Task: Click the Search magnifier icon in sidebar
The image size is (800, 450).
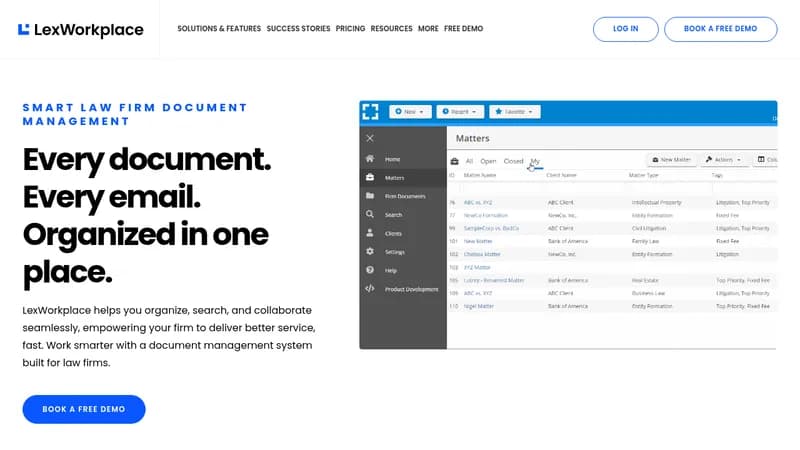Action: (370, 214)
